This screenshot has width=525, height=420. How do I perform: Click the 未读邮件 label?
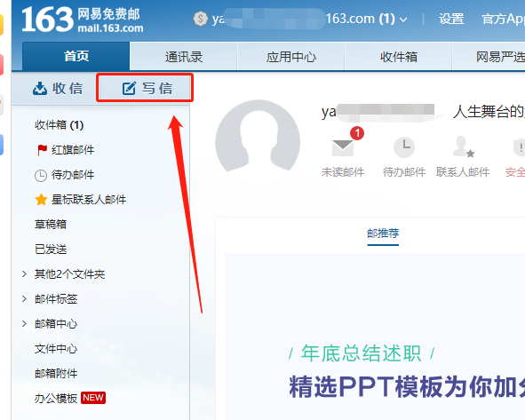coord(343,172)
